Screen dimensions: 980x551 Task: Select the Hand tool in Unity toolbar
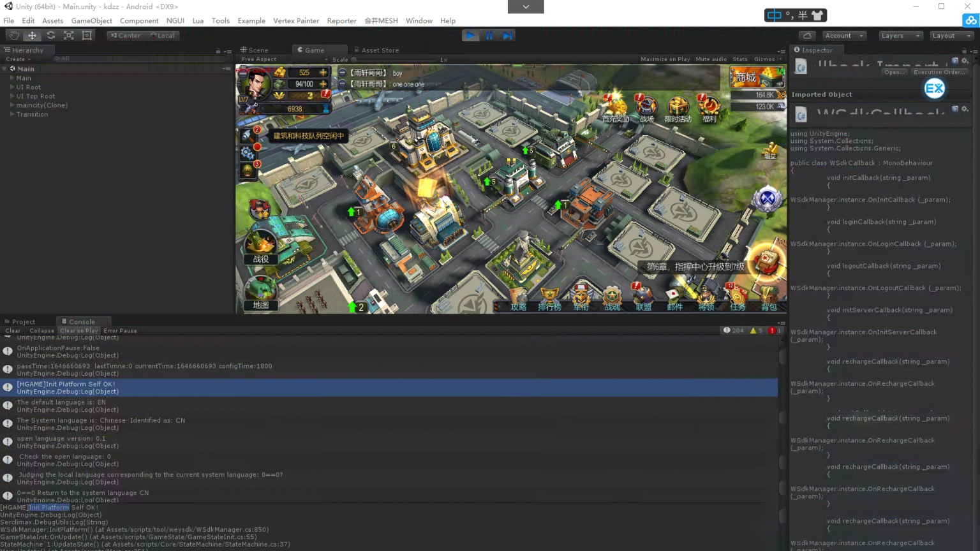click(x=14, y=36)
